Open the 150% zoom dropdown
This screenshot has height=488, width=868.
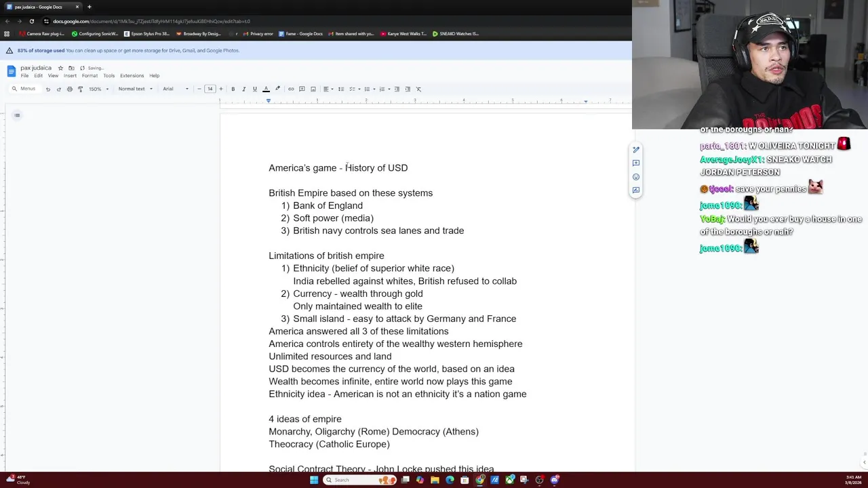tap(98, 89)
